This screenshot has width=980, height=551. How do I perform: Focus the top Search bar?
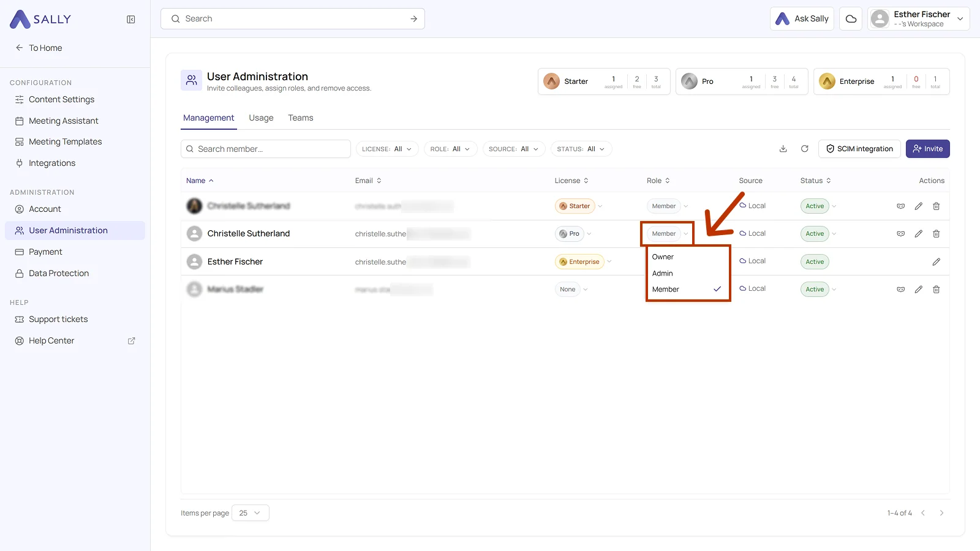pos(293,19)
